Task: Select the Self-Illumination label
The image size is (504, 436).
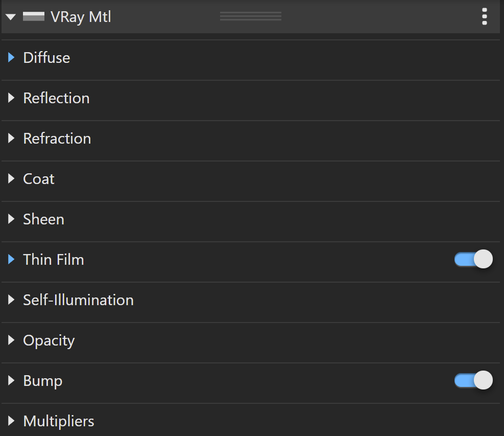Action: 79,300
